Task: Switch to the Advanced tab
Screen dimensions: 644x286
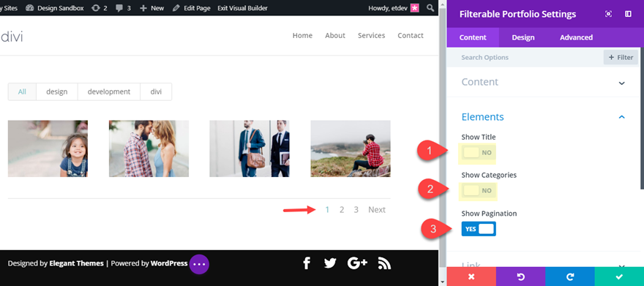Action: 576,37
